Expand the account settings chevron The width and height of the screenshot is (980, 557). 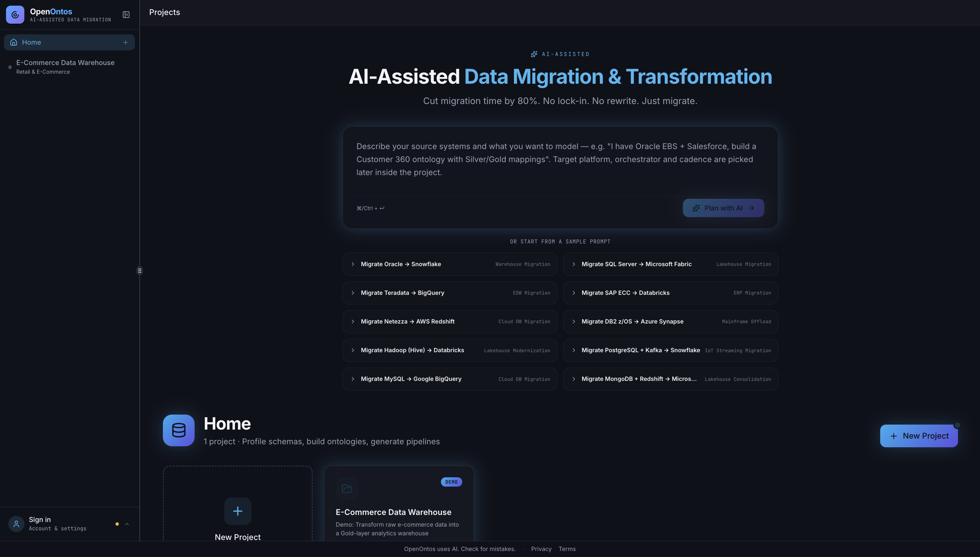click(127, 524)
